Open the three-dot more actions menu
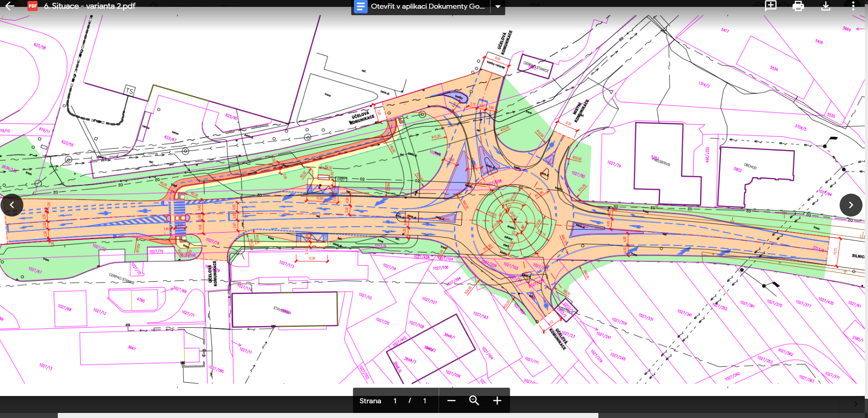Image resolution: width=868 pixels, height=418 pixels. pyautogui.click(x=853, y=6)
